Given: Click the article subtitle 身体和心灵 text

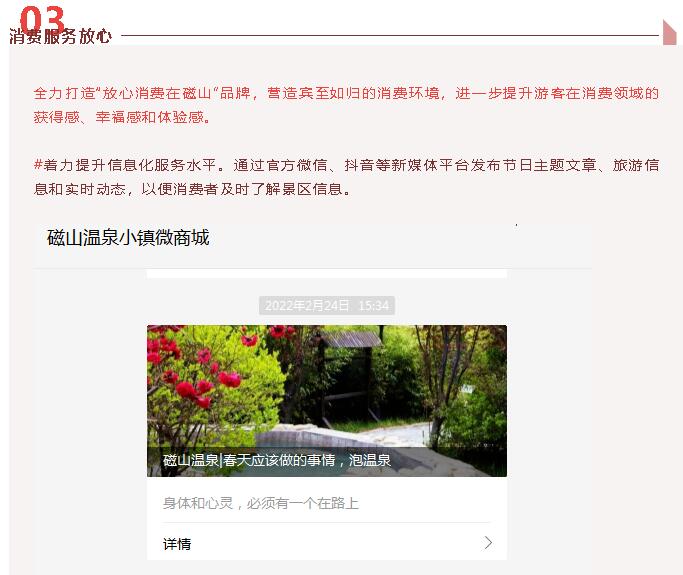Looking at the screenshot, I should (260, 503).
